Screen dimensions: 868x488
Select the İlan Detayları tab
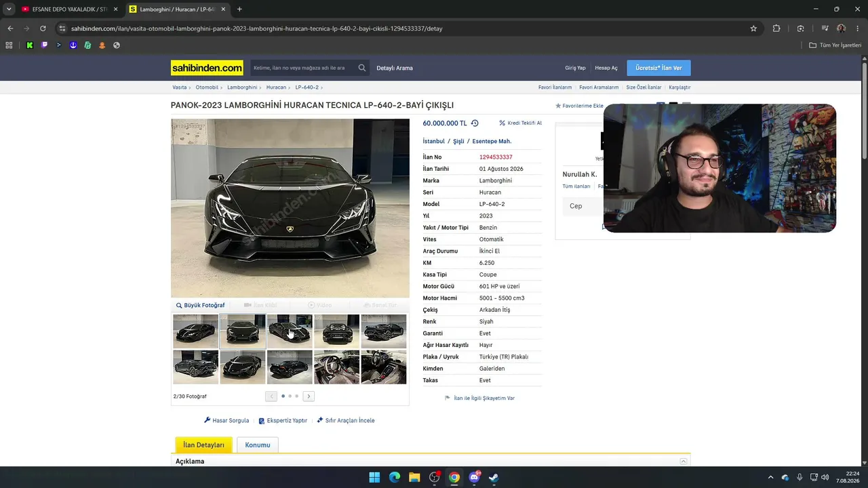pos(203,445)
